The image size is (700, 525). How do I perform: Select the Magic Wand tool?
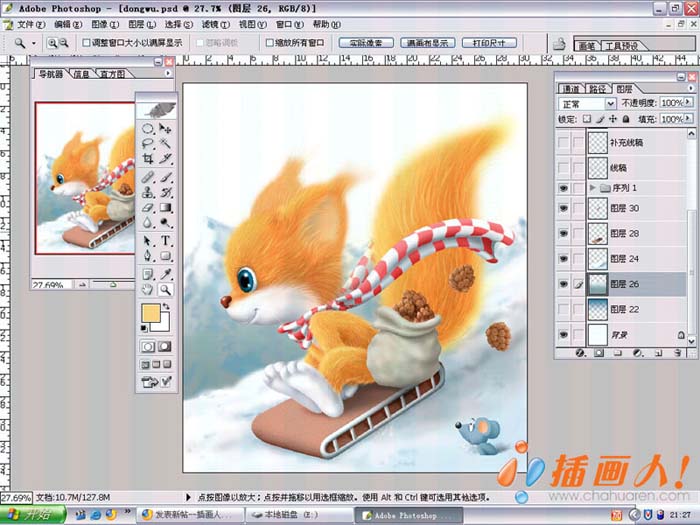(x=165, y=144)
